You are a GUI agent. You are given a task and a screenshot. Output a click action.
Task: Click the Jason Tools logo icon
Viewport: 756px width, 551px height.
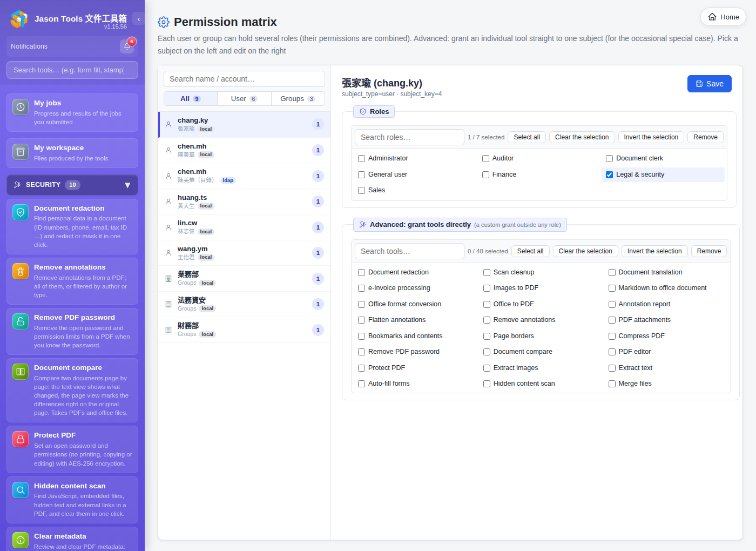coord(19,19)
